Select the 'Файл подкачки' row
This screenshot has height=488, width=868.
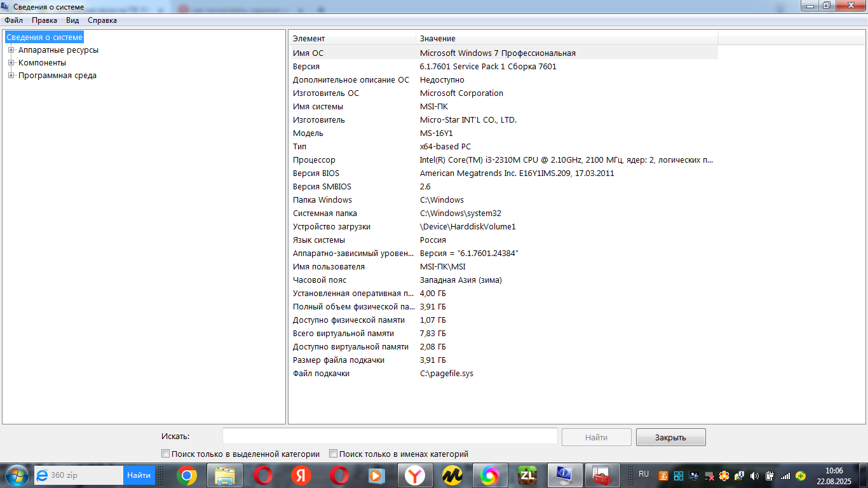(504, 374)
